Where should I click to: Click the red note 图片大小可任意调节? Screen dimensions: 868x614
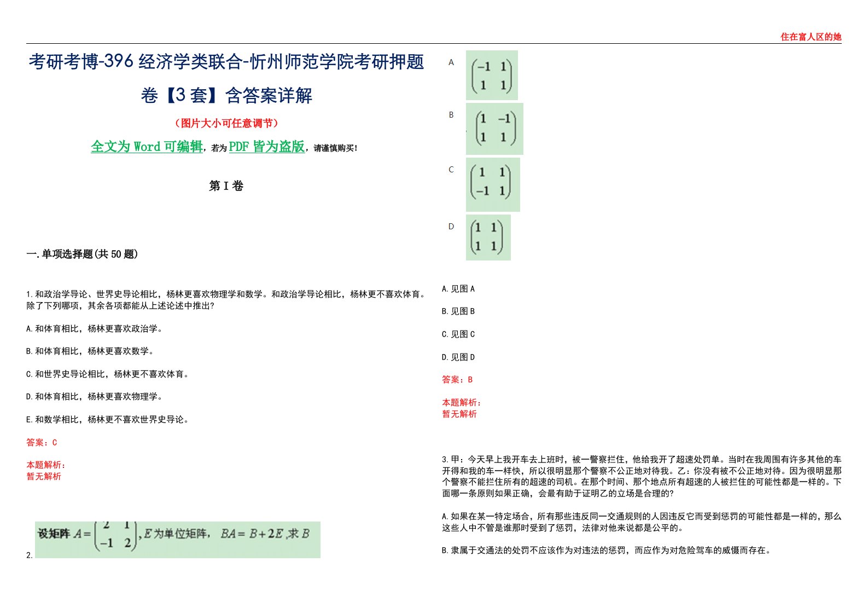226,123
